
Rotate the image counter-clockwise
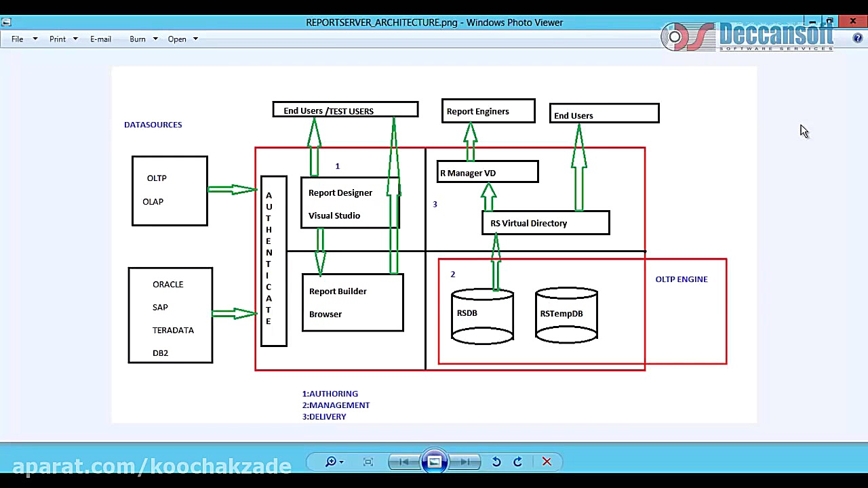[496, 462]
